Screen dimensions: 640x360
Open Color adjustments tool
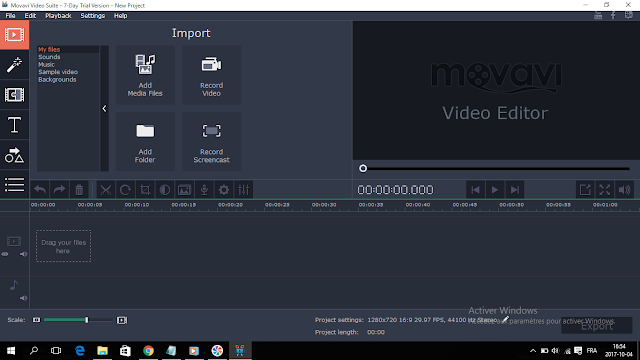click(165, 190)
